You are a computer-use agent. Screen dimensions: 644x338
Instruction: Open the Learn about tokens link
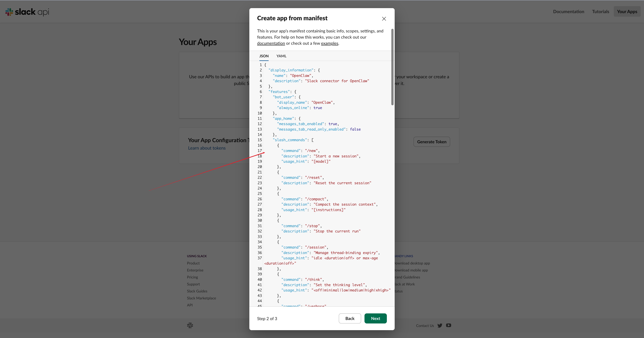point(207,148)
